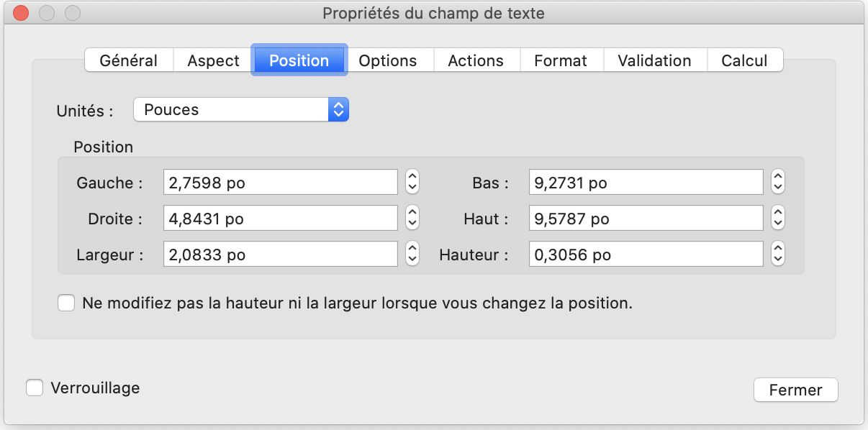Increment the Hauteur value with its stepper
This screenshot has height=430, width=868.
click(777, 250)
